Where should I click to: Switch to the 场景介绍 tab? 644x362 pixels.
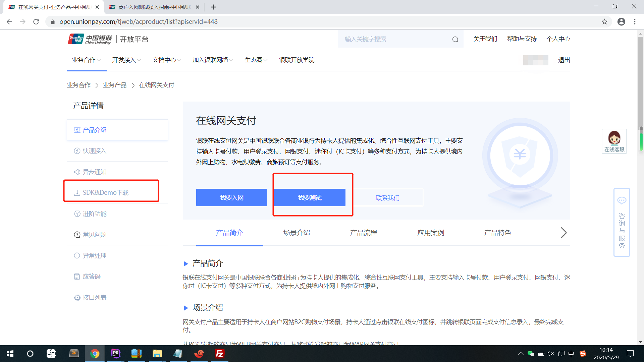tap(297, 232)
